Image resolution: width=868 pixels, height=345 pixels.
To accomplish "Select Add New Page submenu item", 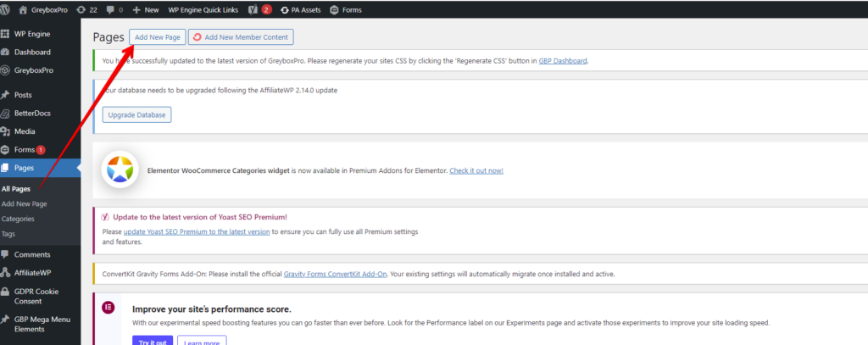I will point(25,203).
